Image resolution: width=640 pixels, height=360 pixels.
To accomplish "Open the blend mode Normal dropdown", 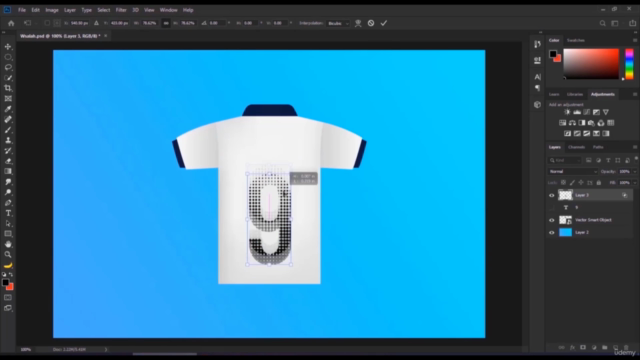I will 572,171.
